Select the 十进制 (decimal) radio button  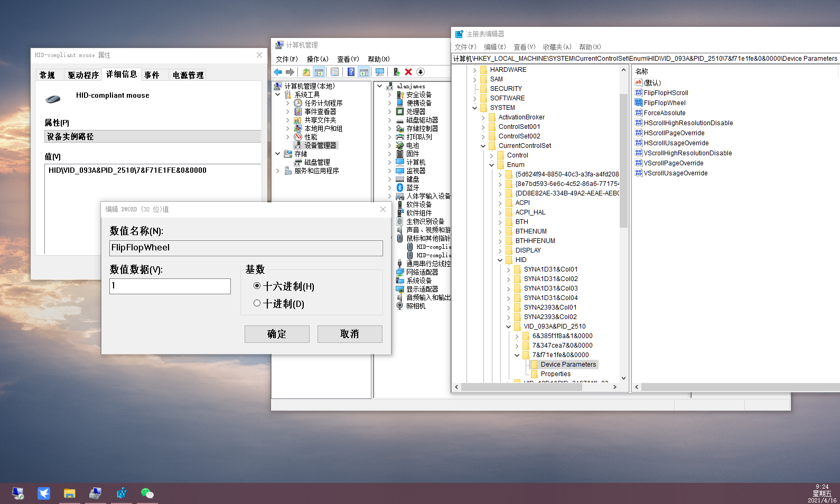coord(257,303)
